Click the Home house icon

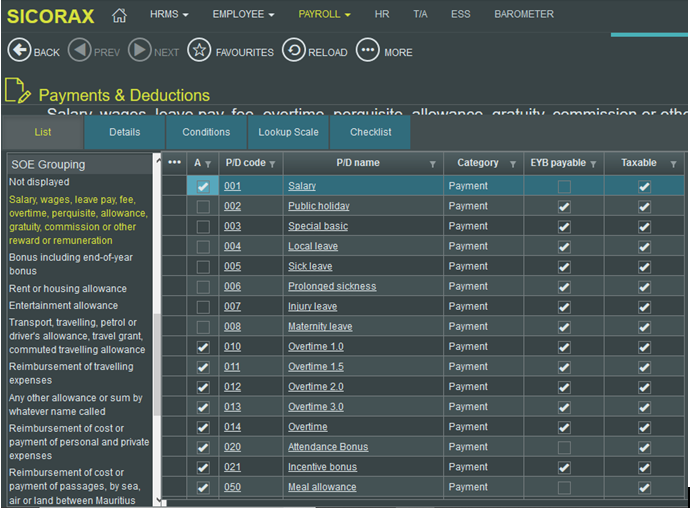pyautogui.click(x=120, y=15)
